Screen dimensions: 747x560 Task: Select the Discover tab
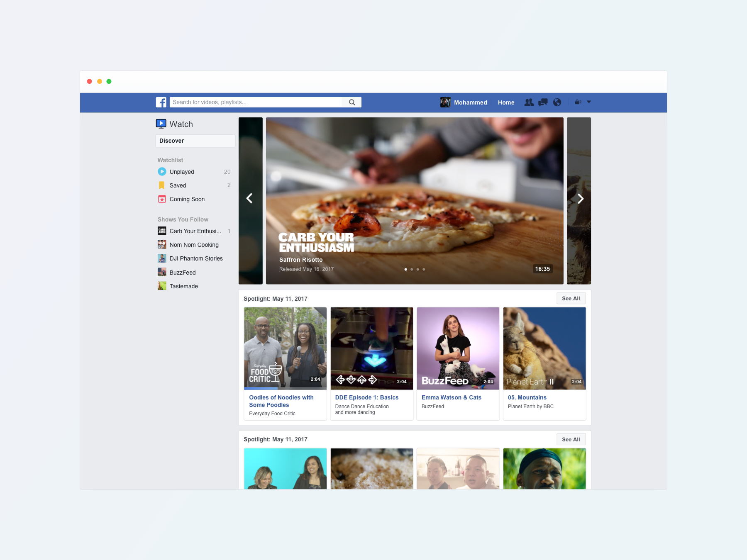195,141
